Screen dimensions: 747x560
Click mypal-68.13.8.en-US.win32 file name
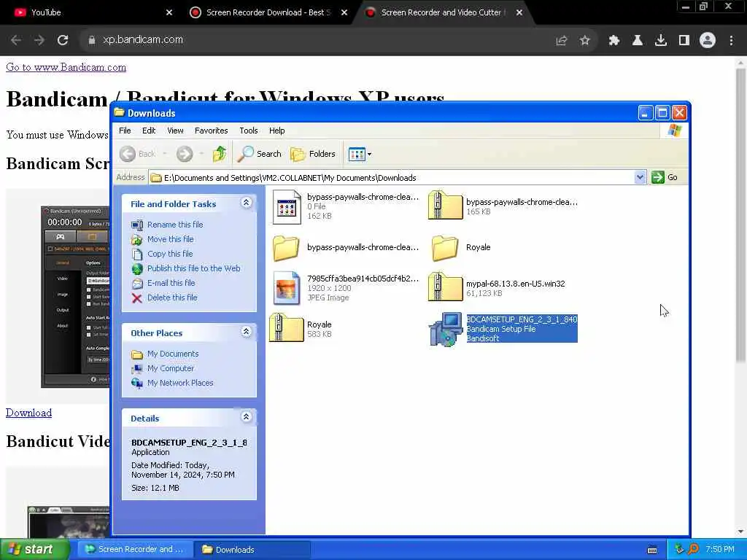pyautogui.click(x=516, y=284)
